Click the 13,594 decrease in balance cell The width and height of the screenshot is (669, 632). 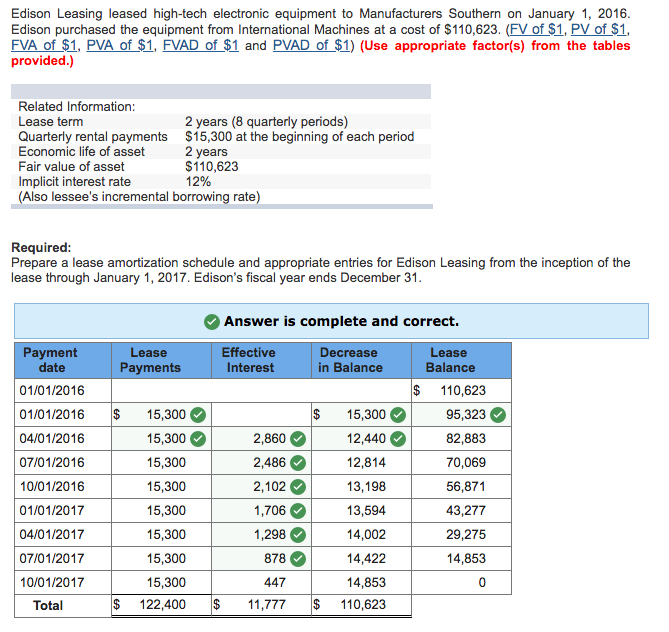pyautogui.click(x=361, y=510)
